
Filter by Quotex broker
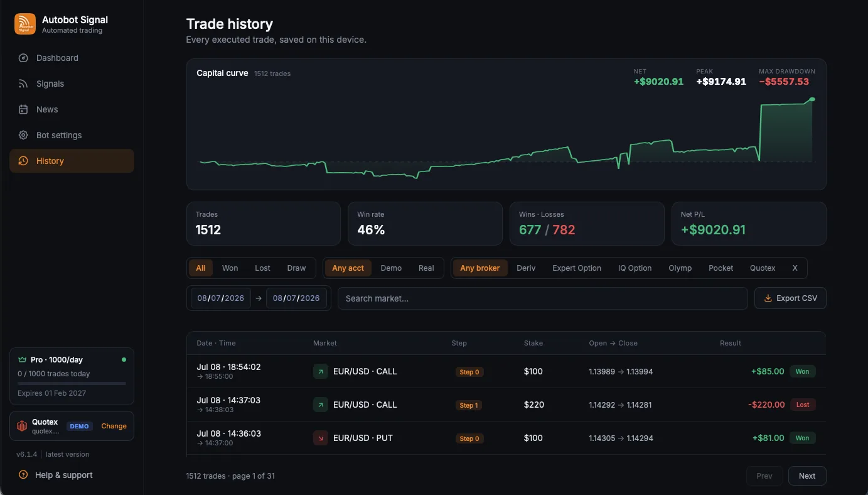[763, 268]
